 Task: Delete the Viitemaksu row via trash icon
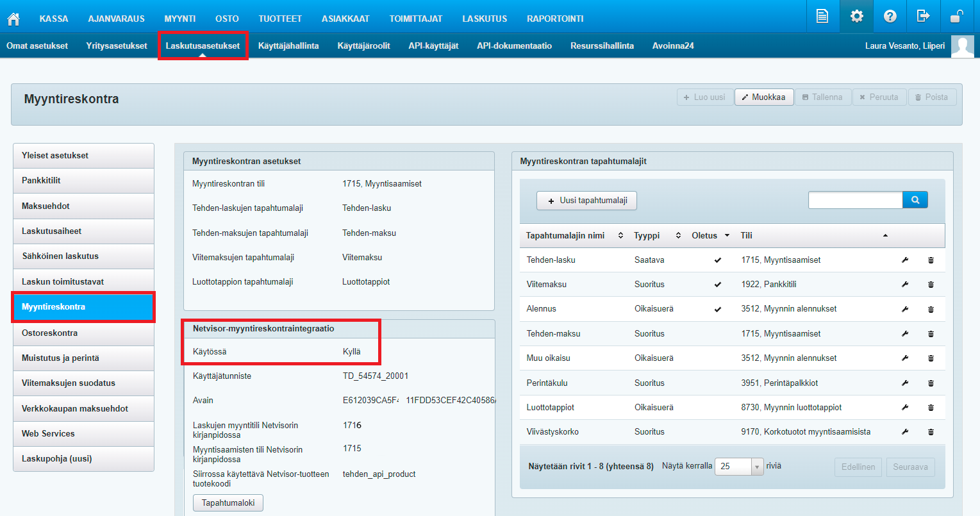click(x=931, y=285)
